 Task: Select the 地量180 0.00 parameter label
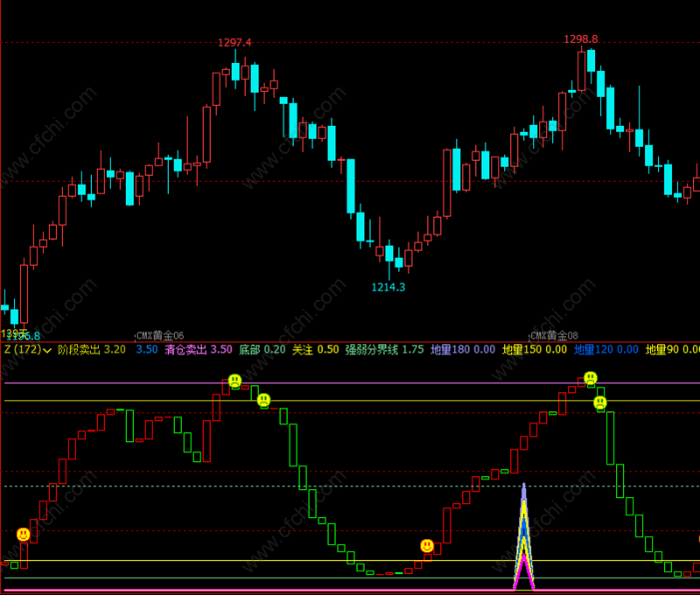click(x=463, y=349)
